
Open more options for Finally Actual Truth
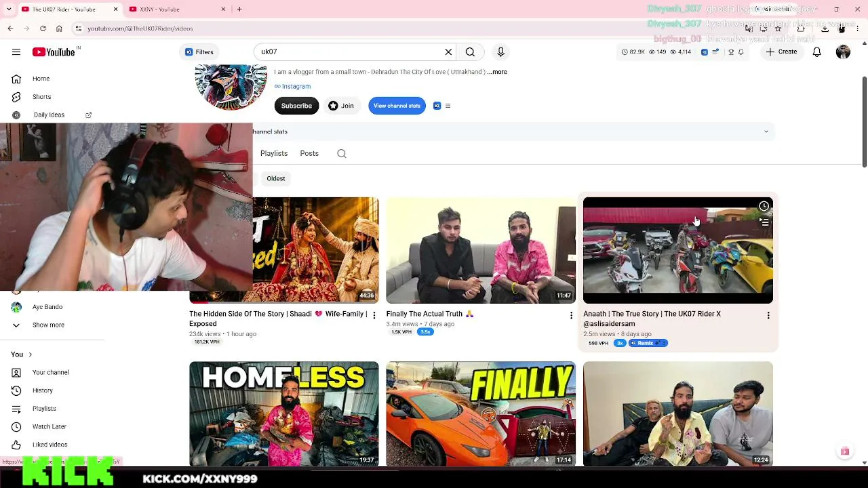[x=571, y=315]
